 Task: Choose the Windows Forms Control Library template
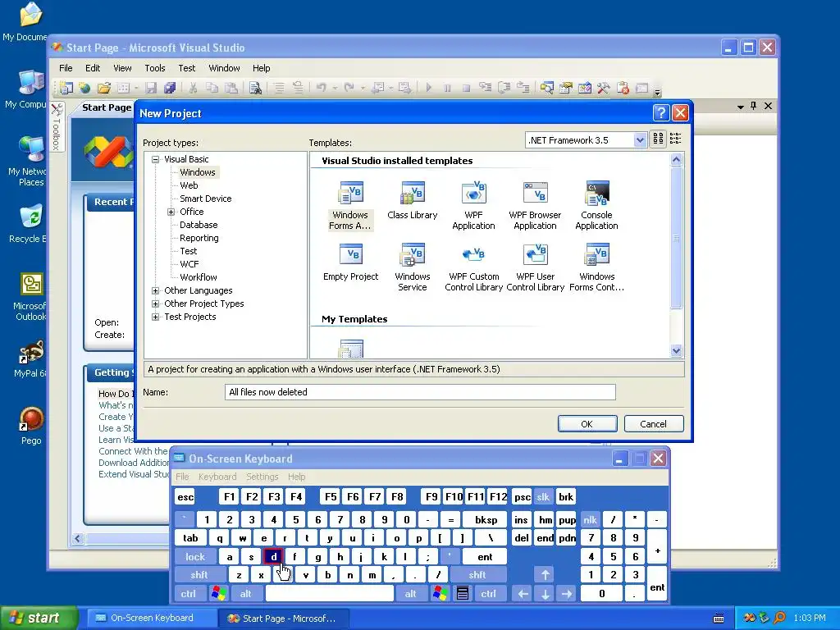(597, 267)
